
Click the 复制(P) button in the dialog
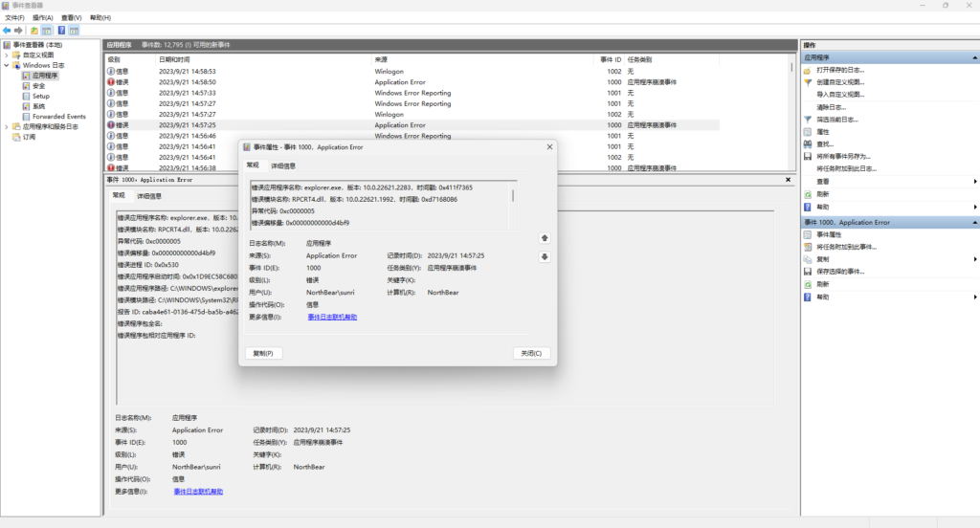(x=264, y=353)
